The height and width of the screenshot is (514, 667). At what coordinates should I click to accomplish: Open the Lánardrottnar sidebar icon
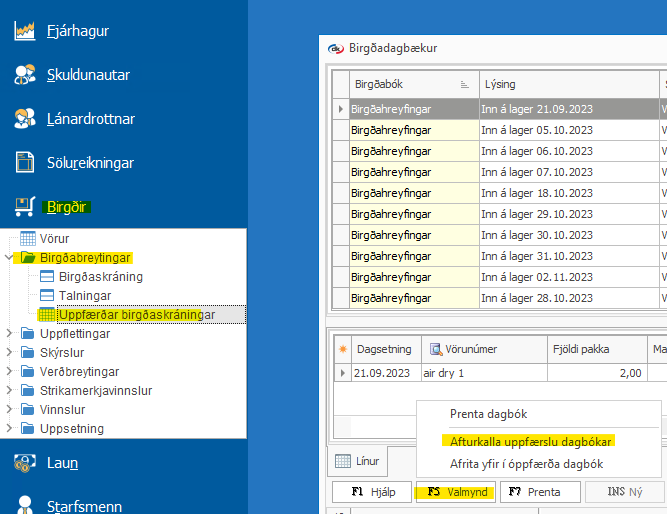(25, 119)
